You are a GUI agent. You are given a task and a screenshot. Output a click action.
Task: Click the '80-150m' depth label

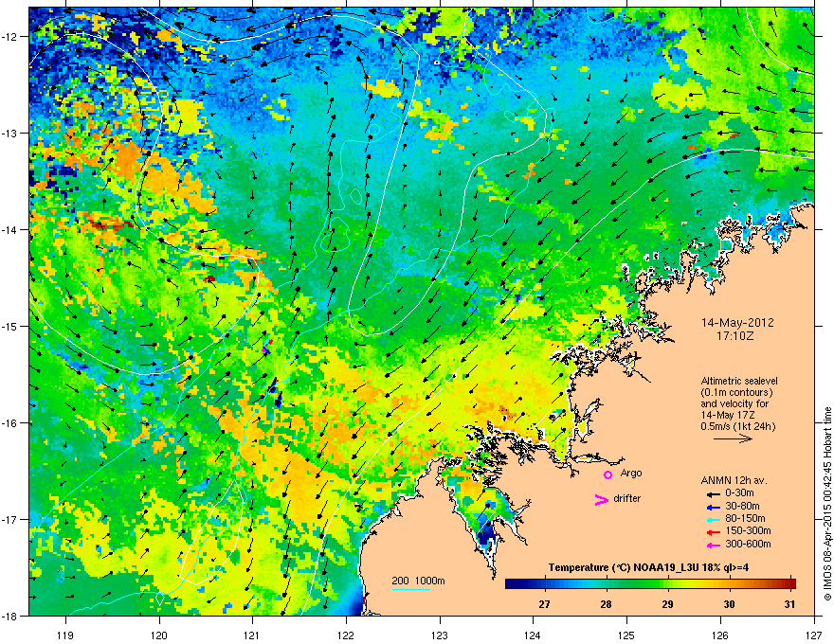pyautogui.click(x=745, y=518)
